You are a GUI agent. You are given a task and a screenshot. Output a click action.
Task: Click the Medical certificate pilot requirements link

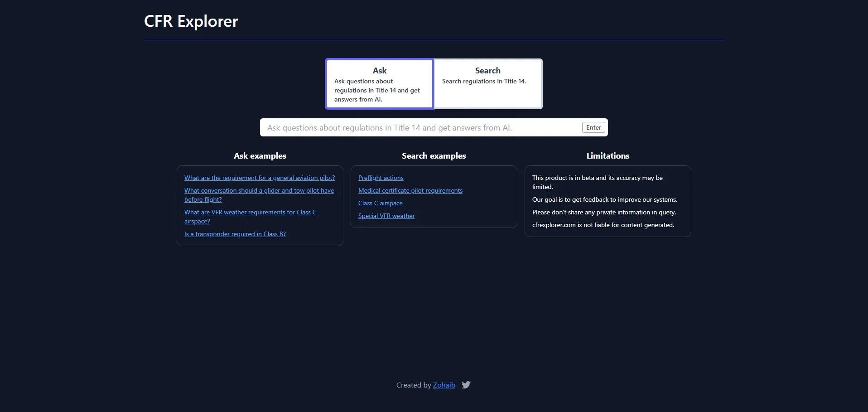(x=410, y=191)
